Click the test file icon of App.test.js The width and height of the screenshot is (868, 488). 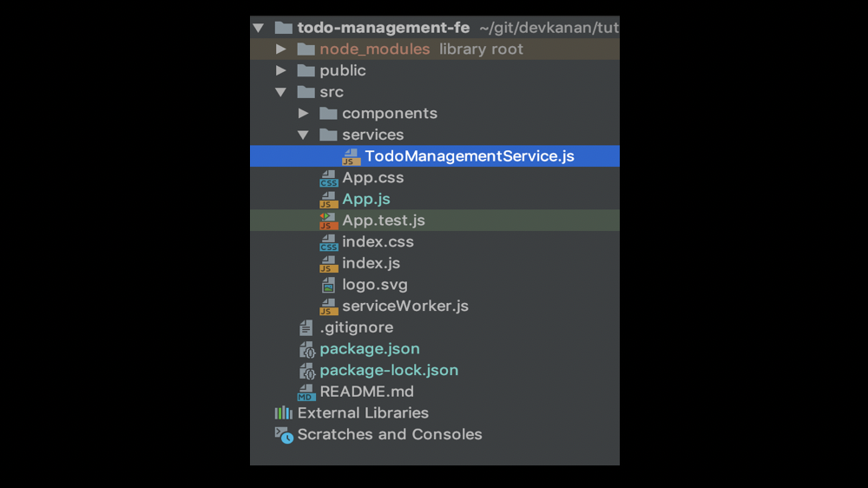click(329, 221)
